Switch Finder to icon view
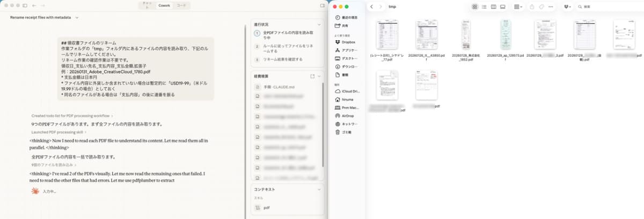644x219 pixels. tap(475, 6)
